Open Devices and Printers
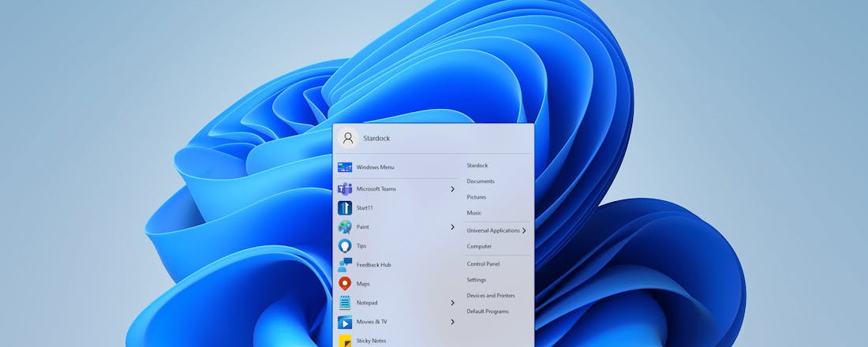 tap(491, 296)
